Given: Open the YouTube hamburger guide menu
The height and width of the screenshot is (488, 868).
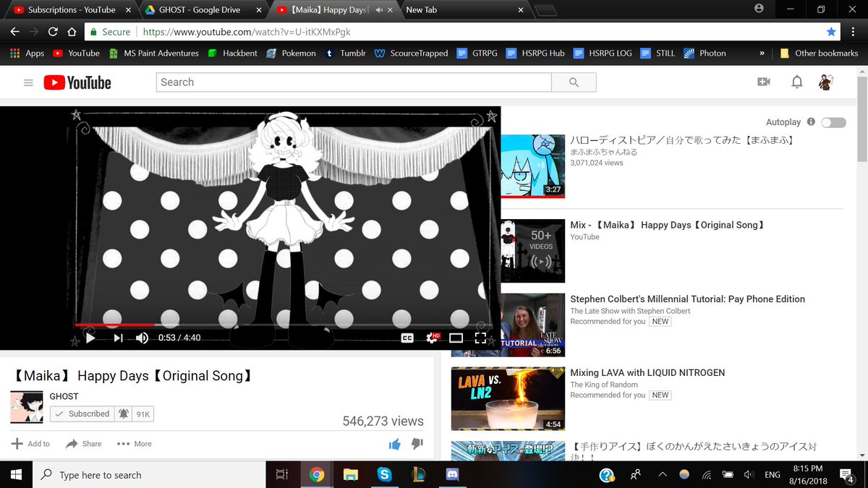Looking at the screenshot, I should point(28,82).
